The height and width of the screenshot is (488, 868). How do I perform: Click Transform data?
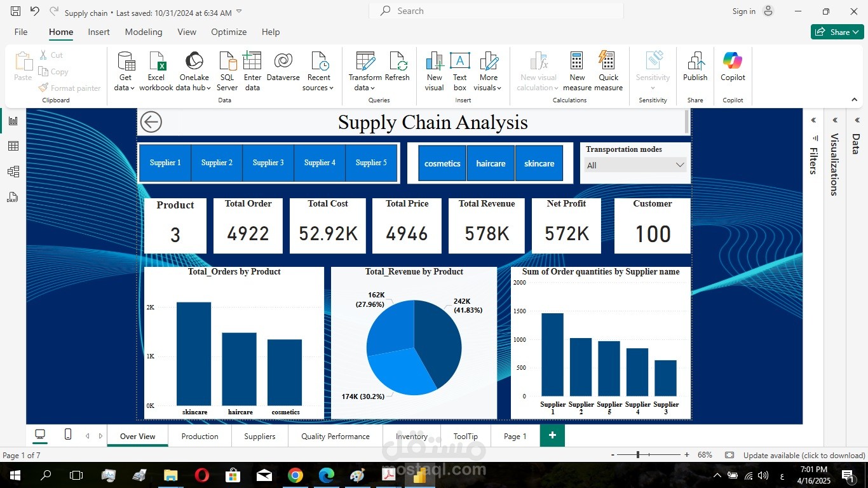click(365, 71)
